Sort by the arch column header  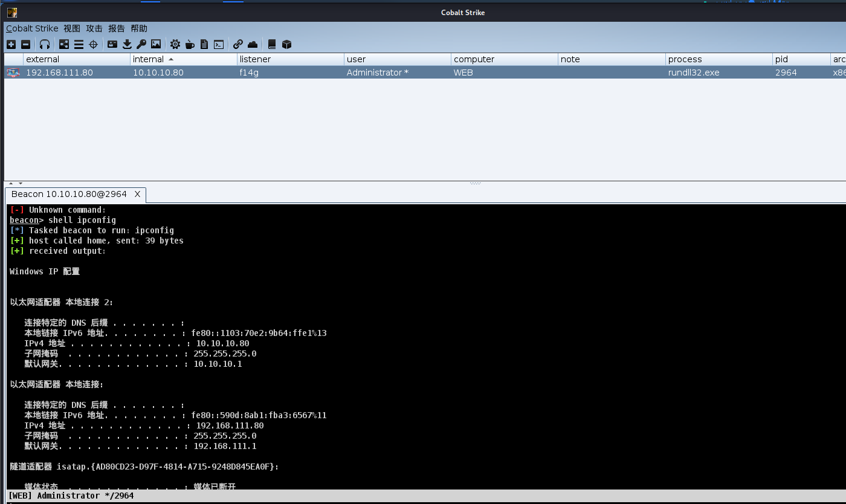(839, 59)
